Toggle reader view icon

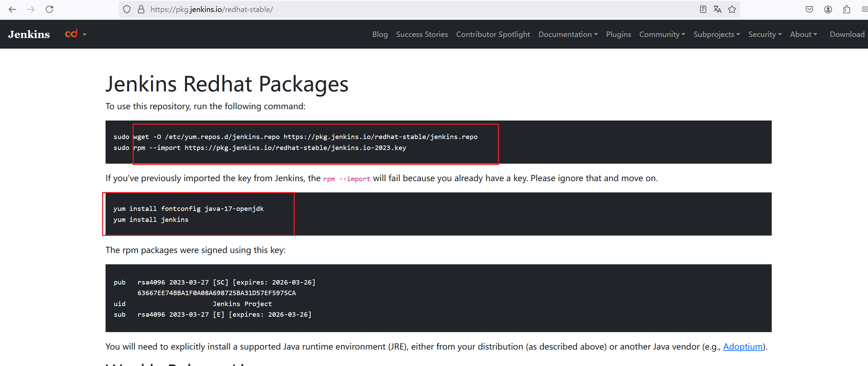(703, 9)
